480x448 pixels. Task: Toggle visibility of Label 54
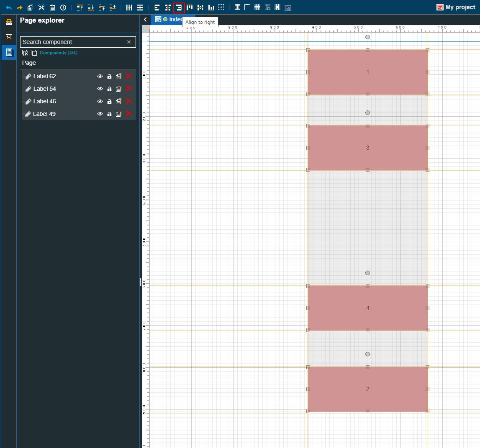coord(100,89)
